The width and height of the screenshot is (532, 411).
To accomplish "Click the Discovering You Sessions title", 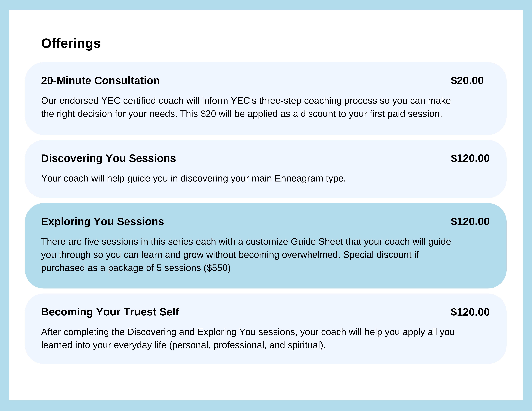I will click(x=108, y=158).
